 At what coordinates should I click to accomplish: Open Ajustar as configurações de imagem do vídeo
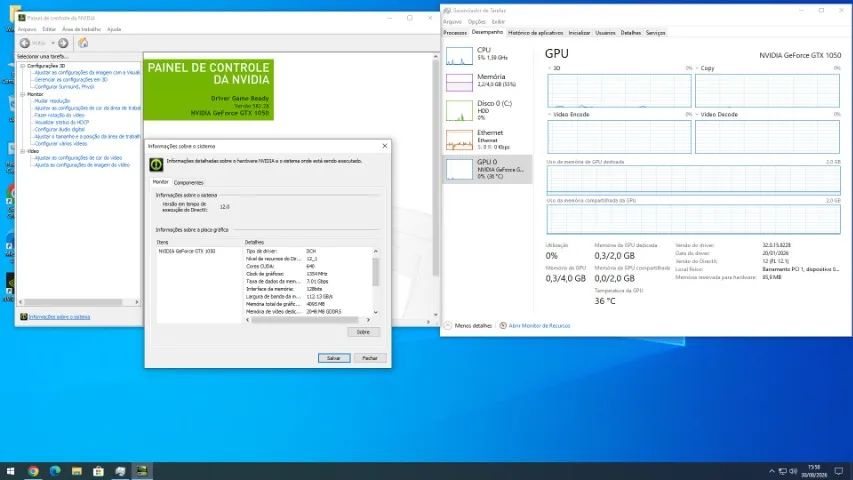(x=82, y=165)
